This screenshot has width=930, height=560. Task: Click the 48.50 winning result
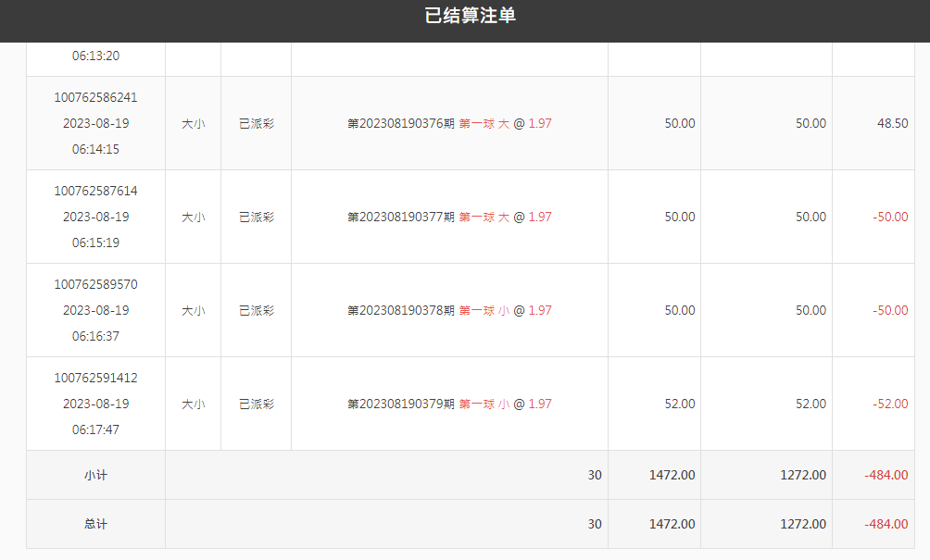pos(892,124)
